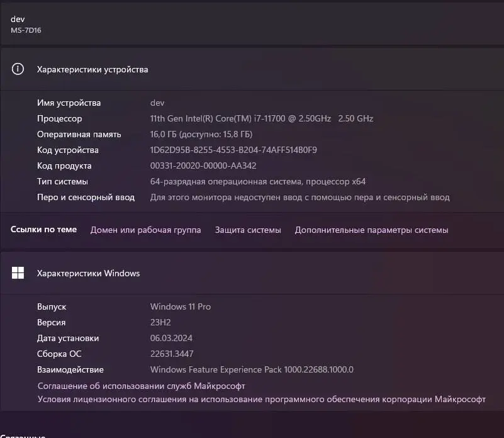Select the OS build 22631.3447

click(x=172, y=354)
